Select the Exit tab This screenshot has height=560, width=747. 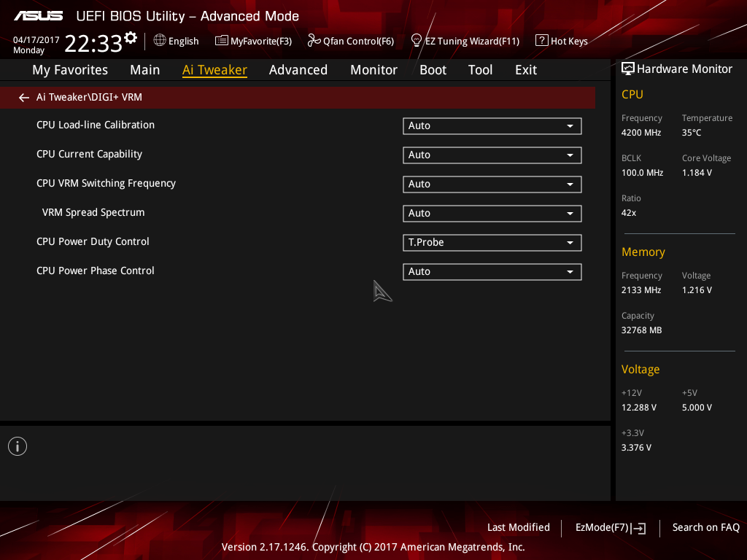point(526,70)
